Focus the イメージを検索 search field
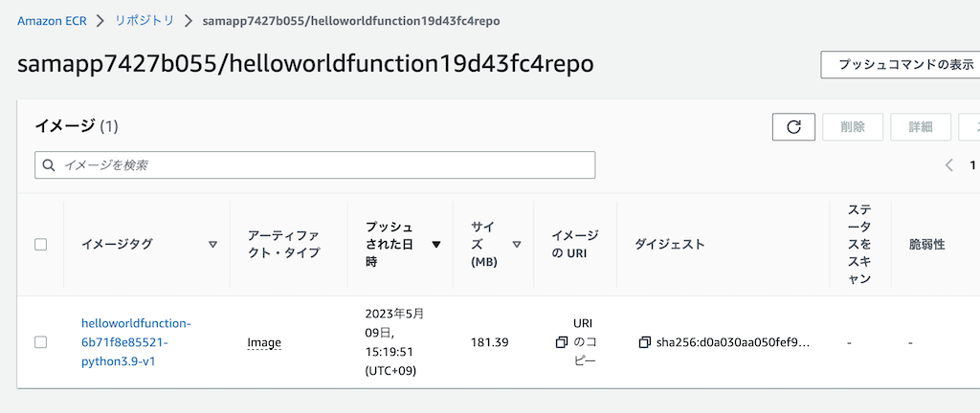 (x=315, y=165)
